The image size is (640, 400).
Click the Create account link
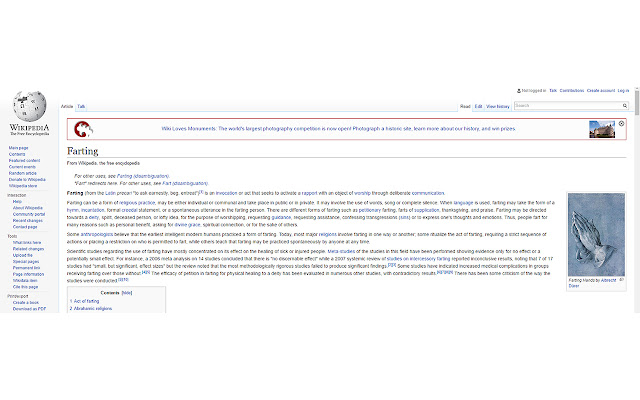[x=600, y=90]
